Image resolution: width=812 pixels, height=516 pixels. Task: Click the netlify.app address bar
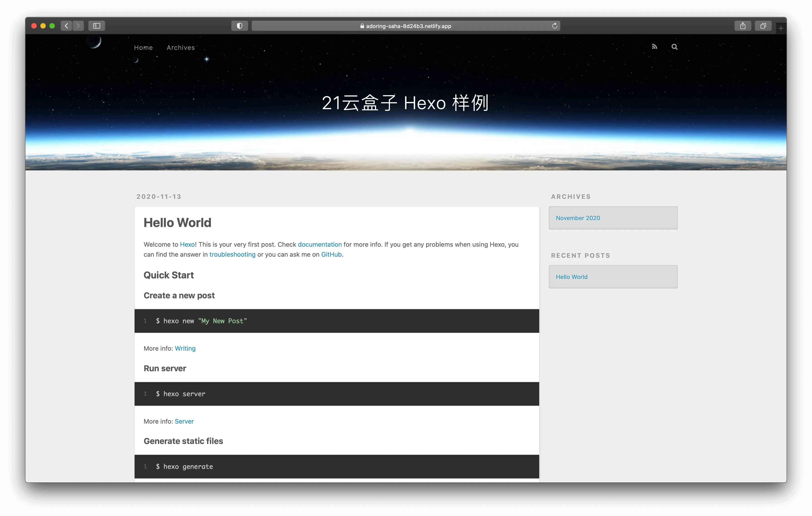pyautogui.click(x=406, y=26)
